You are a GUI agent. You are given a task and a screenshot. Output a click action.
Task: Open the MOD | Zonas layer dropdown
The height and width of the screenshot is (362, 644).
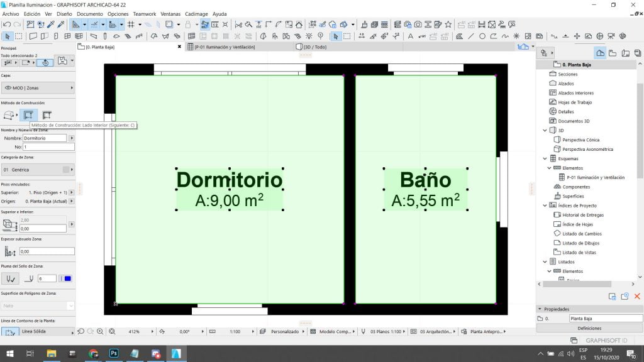[x=38, y=88]
